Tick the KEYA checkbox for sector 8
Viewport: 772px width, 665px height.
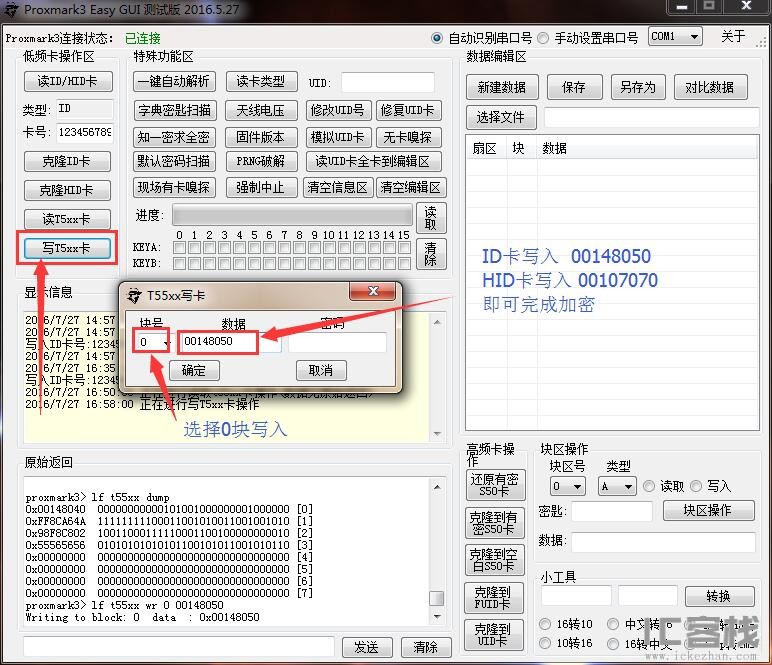299,248
